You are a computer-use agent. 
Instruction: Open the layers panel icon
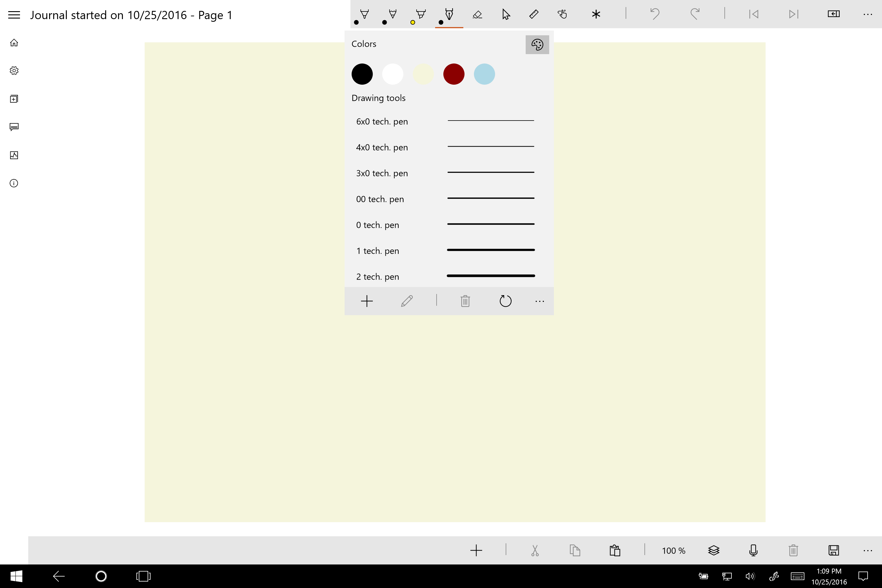click(714, 550)
